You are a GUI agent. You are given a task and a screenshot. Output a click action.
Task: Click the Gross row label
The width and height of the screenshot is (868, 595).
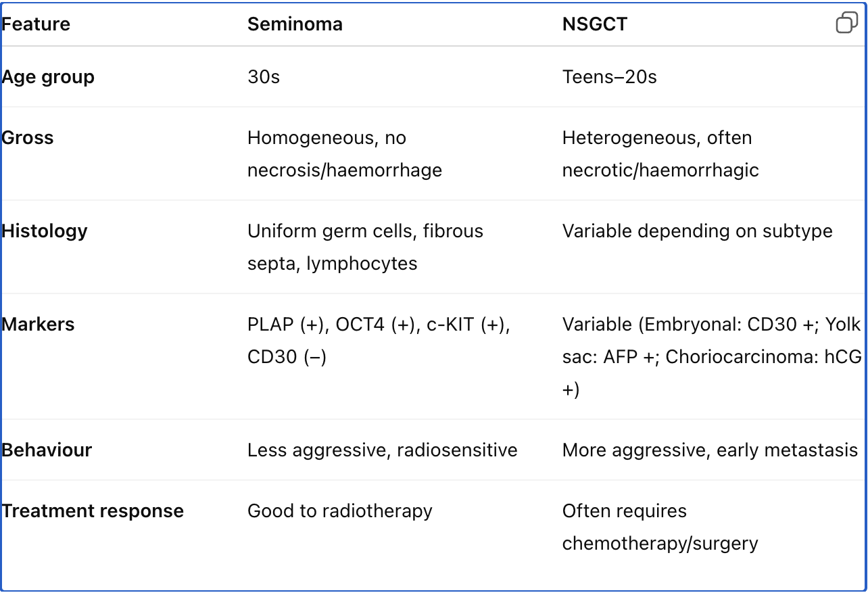(28, 137)
